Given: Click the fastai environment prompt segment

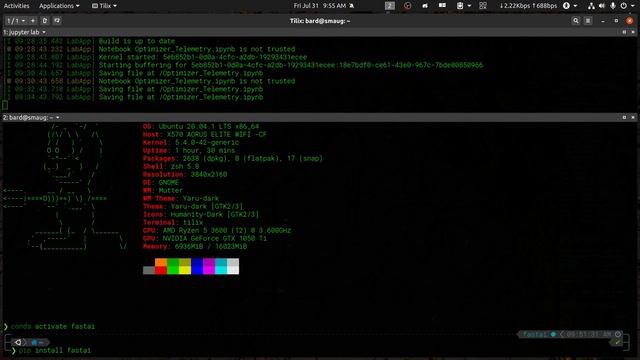Looking at the screenshot, I should [x=538, y=334].
